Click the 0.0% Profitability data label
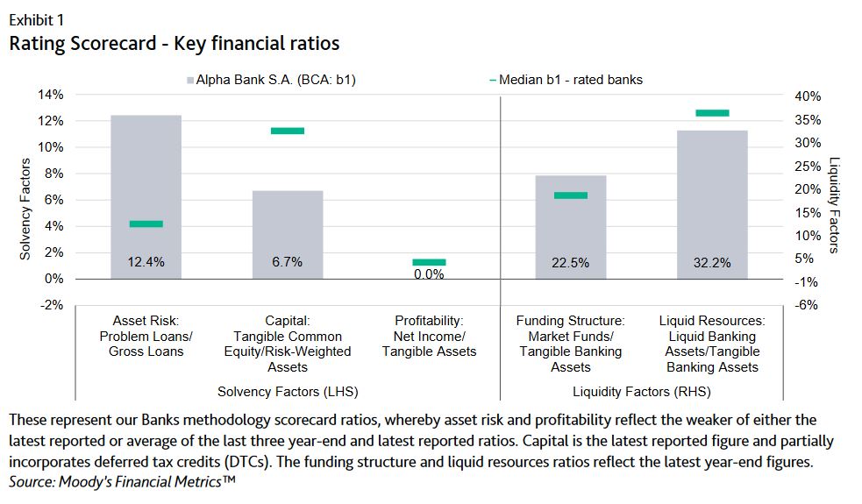The width and height of the screenshot is (862, 504). (x=429, y=274)
